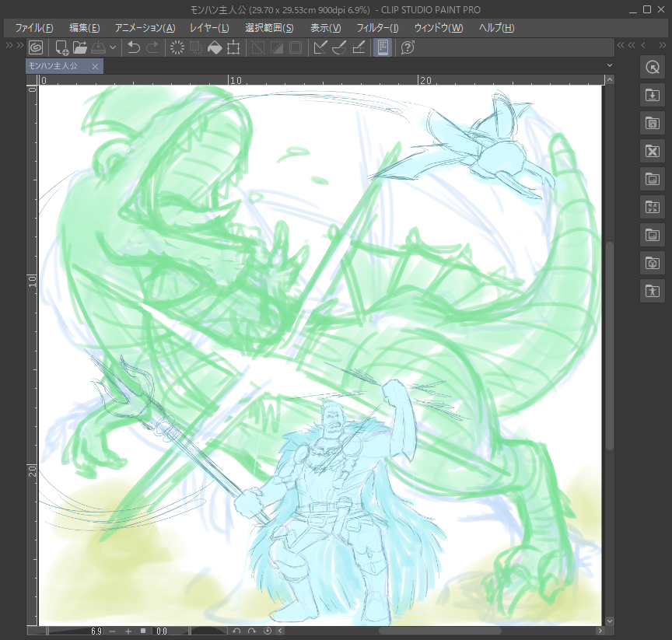Click the Fill bucket icon
This screenshot has width=672, height=640.
coord(215,47)
